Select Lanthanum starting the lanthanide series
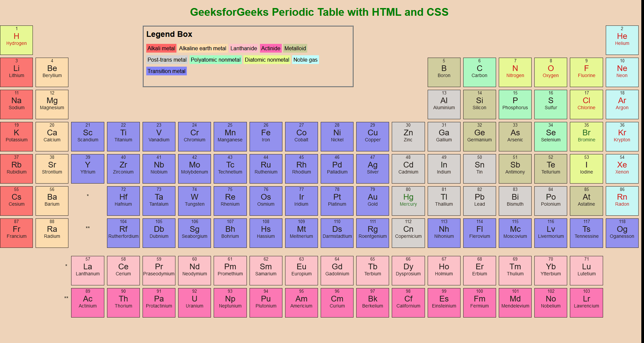Screen dimensions: 644x343 click(x=88, y=270)
